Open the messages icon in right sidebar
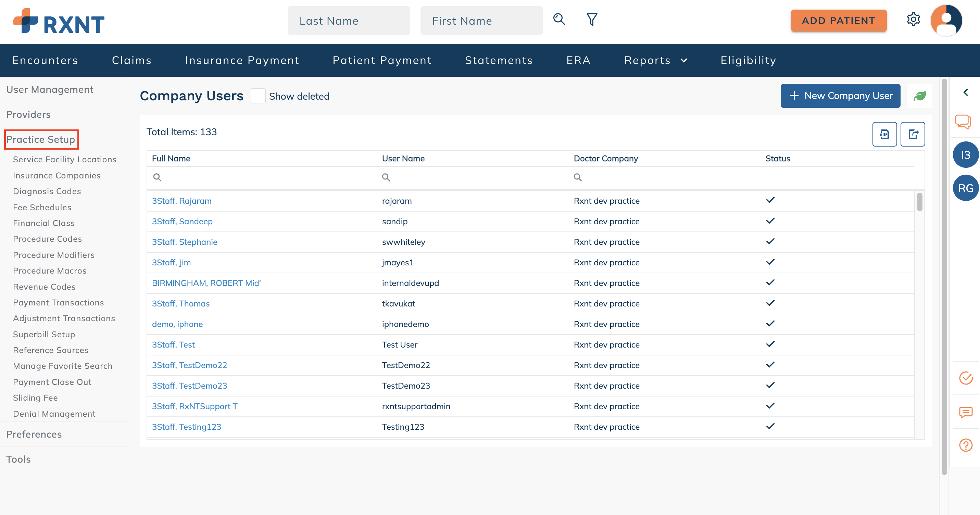 [x=966, y=412]
